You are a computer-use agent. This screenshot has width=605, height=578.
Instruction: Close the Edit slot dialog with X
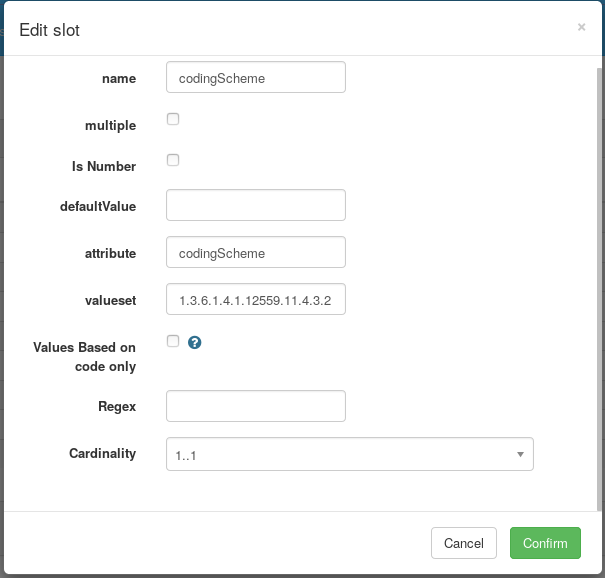[581, 27]
